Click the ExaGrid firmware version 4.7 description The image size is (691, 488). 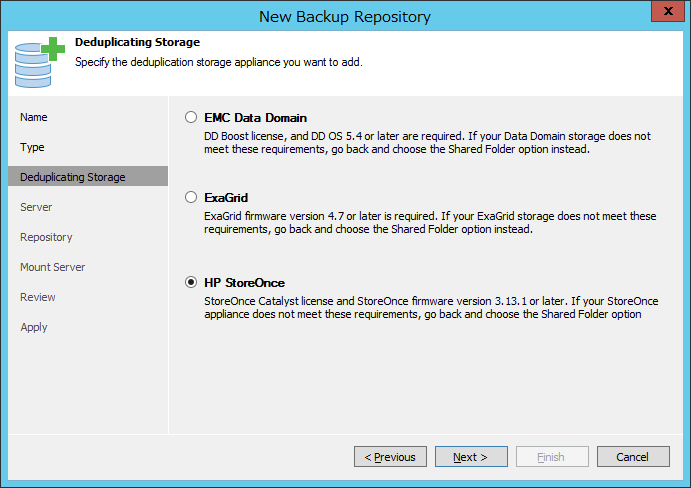430,223
